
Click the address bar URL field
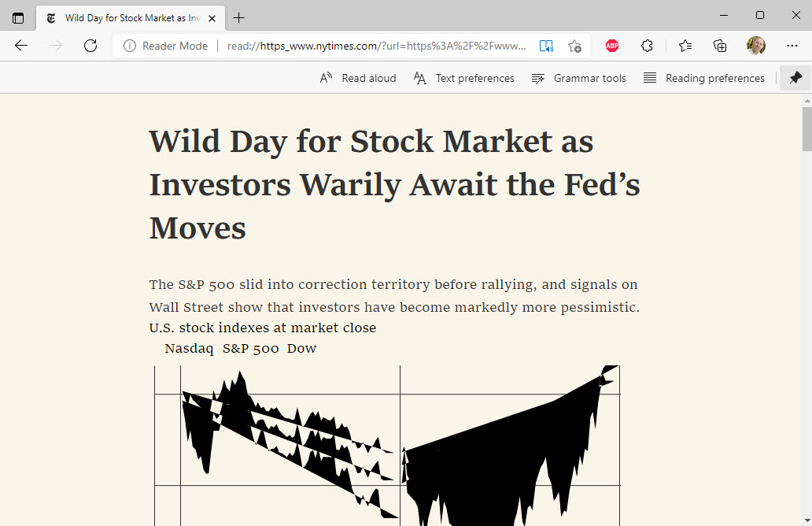[x=376, y=46]
